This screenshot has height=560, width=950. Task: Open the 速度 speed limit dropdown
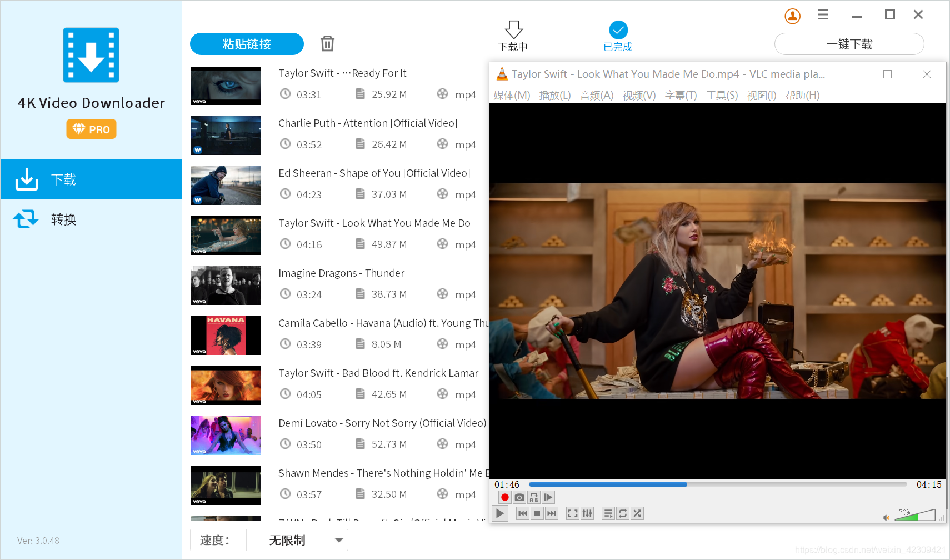(297, 540)
